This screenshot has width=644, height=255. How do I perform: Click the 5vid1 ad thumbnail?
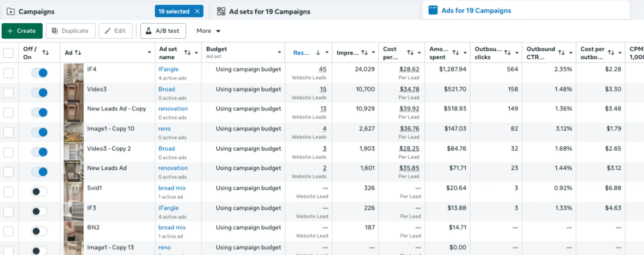pos(73,192)
